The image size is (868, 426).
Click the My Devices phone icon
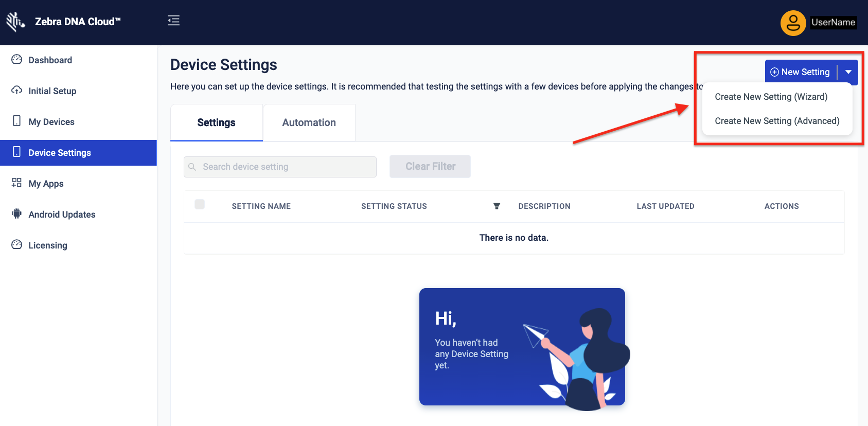(17, 121)
